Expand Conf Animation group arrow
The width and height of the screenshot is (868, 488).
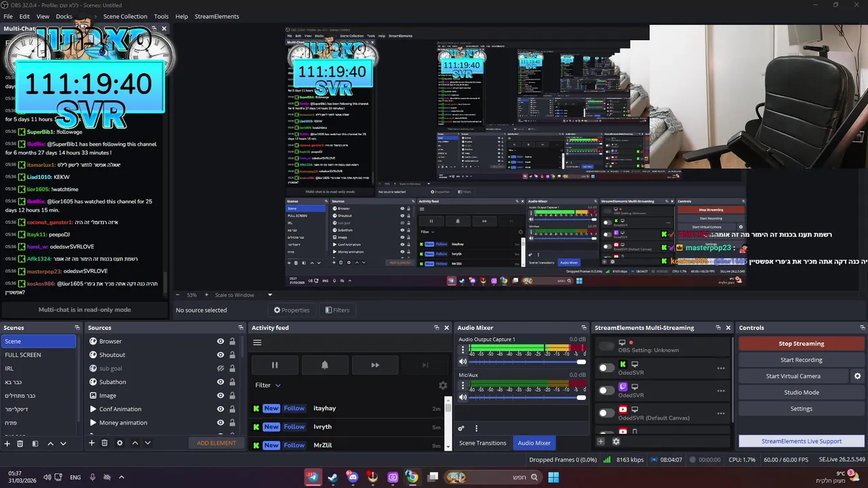(x=93, y=409)
